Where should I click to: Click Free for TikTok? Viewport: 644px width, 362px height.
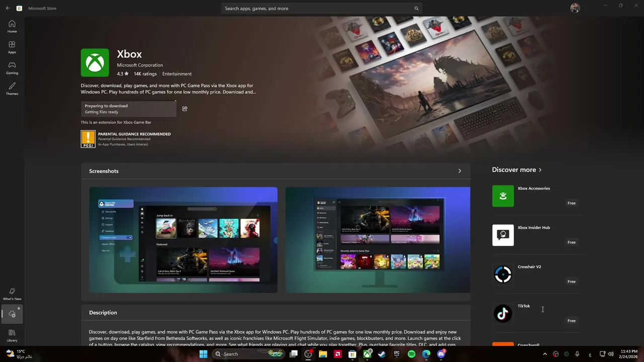[x=572, y=321]
